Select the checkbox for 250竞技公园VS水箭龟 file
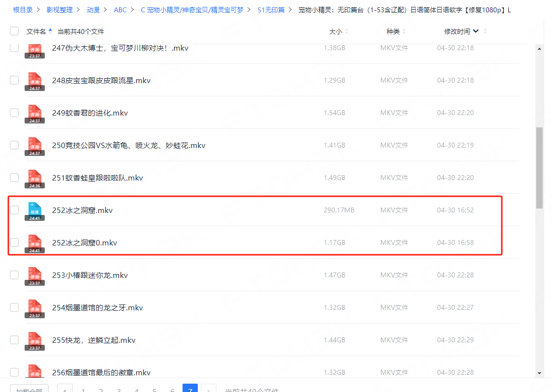552x392 pixels. tap(14, 146)
